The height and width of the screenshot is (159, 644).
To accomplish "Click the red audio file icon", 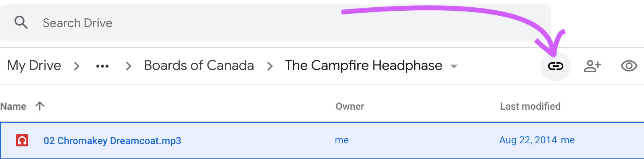I will (22, 141).
